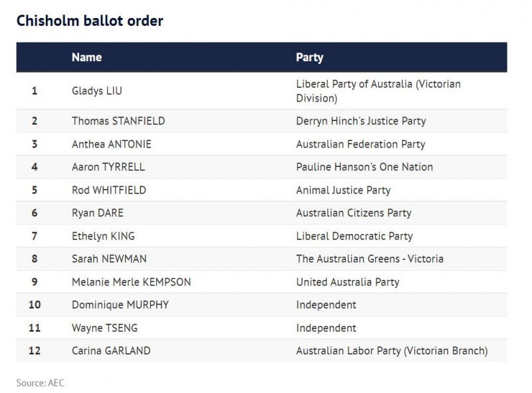
Task: Select Rod WHITFIELD row name
Action: [x=108, y=190]
